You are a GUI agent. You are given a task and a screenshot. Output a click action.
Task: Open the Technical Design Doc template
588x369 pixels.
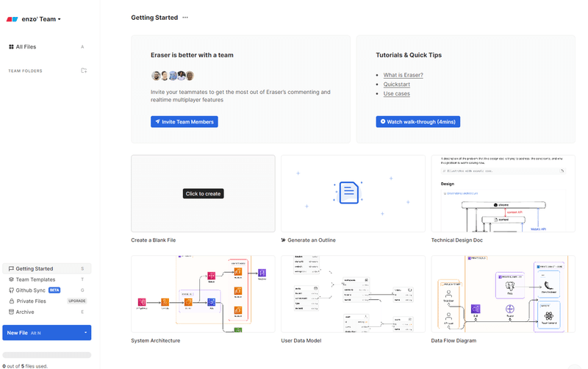pyautogui.click(x=503, y=193)
